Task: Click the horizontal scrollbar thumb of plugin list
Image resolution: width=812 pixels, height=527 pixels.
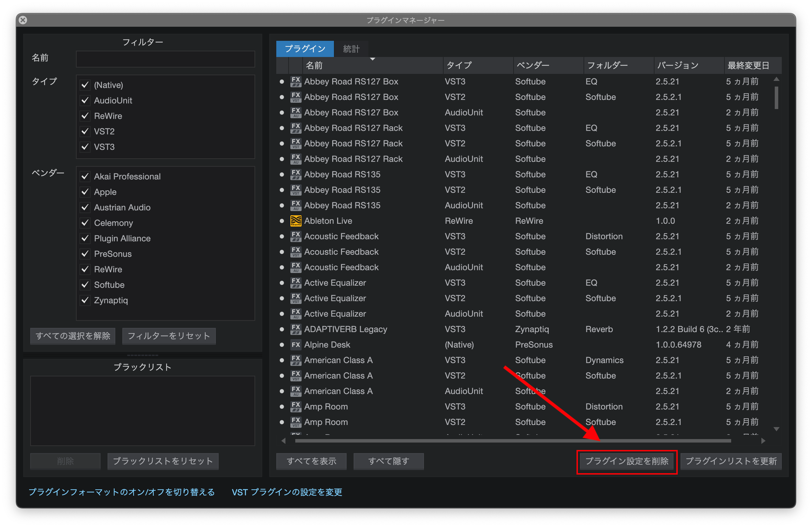Action: click(x=513, y=441)
